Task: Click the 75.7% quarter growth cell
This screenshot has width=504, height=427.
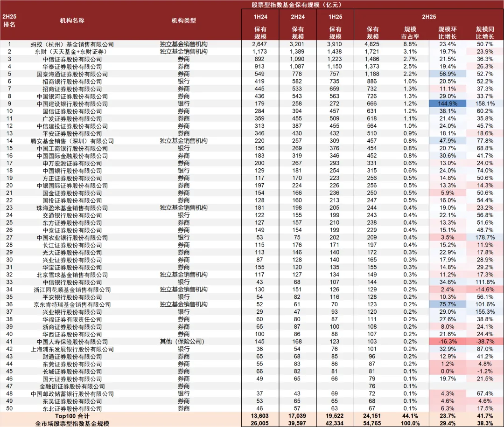Action: click(x=448, y=304)
